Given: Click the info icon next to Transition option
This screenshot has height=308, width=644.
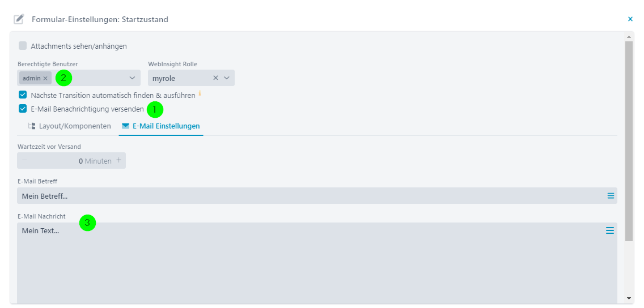Looking at the screenshot, I should 200,93.
